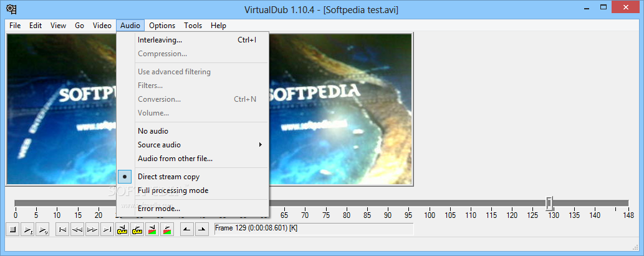644x256 pixels.
Task: Click the position slider thumb near frame 129
Action: point(549,203)
